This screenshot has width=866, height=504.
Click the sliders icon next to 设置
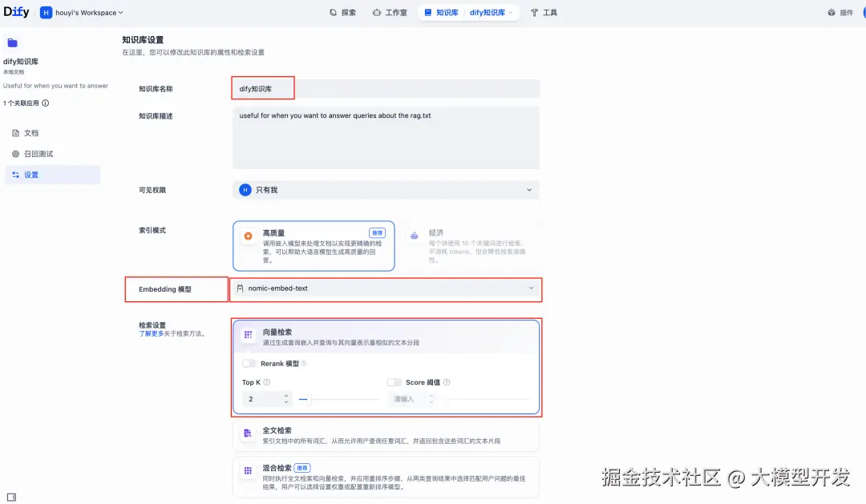[x=15, y=175]
